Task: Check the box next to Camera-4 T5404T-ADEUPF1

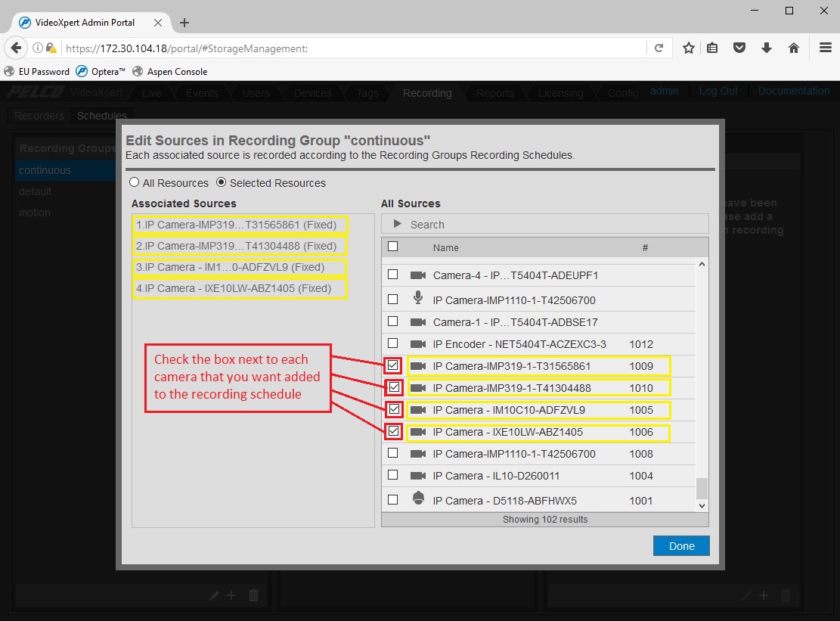Action: tap(392, 275)
